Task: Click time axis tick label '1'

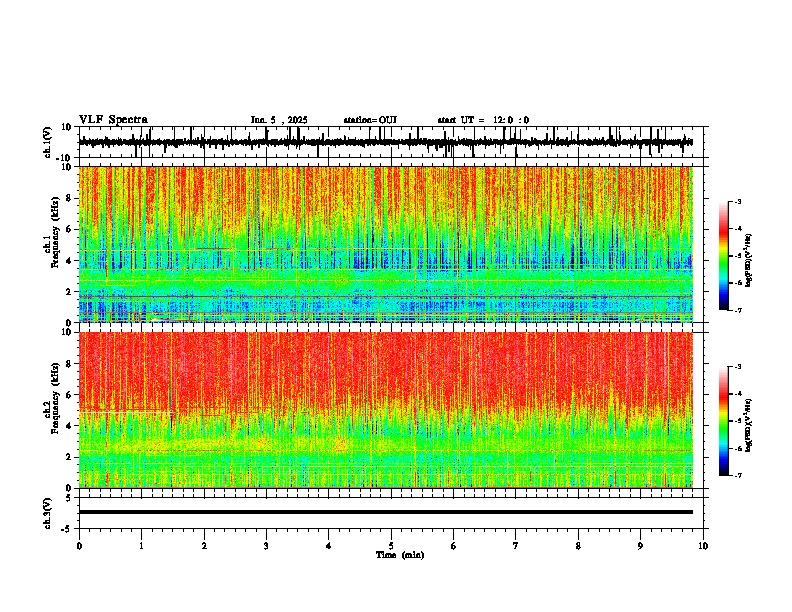Action: (141, 546)
